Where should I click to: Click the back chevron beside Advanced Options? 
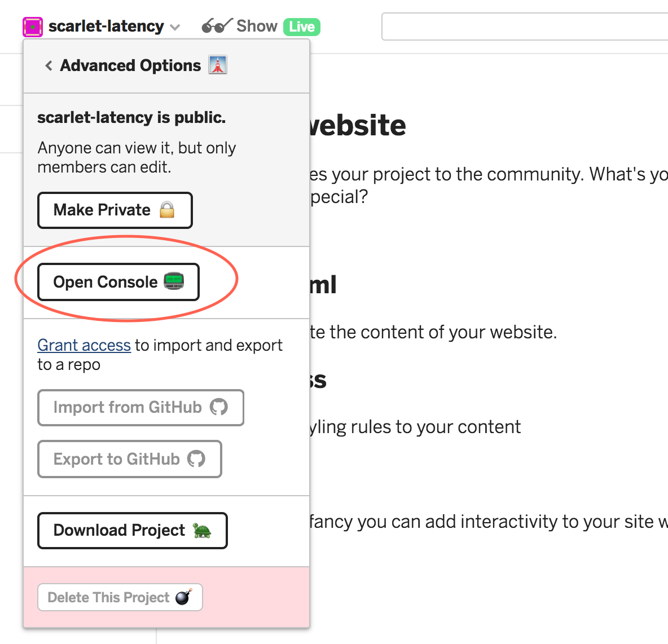point(49,65)
